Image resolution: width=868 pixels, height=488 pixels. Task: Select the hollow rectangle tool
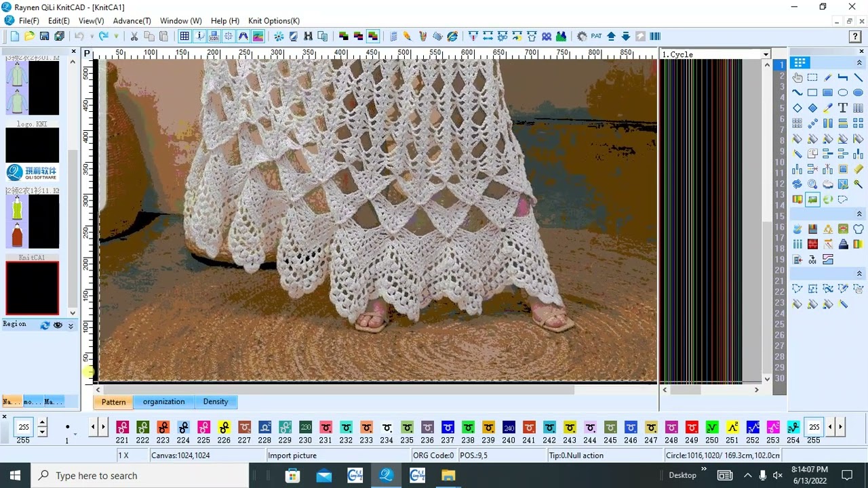[x=812, y=93]
